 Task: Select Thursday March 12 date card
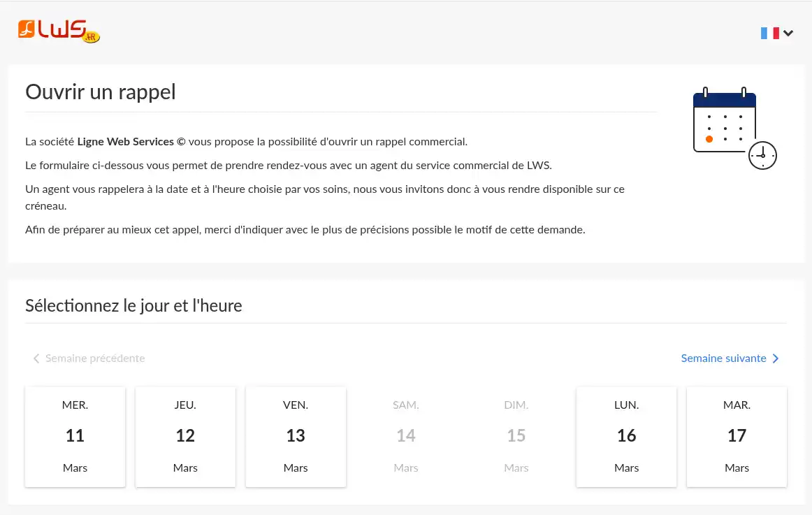tap(185, 436)
